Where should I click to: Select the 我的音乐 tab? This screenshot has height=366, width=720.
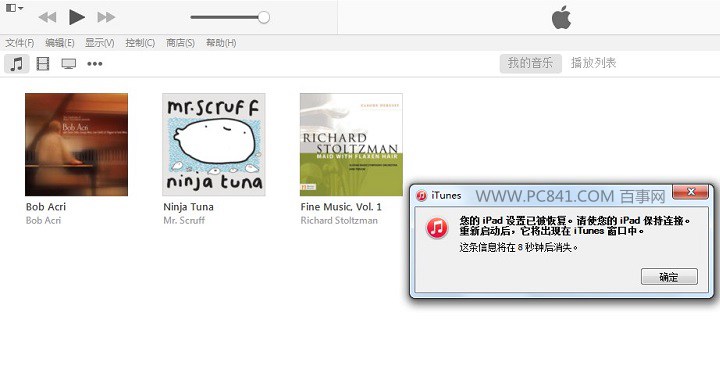tap(530, 63)
